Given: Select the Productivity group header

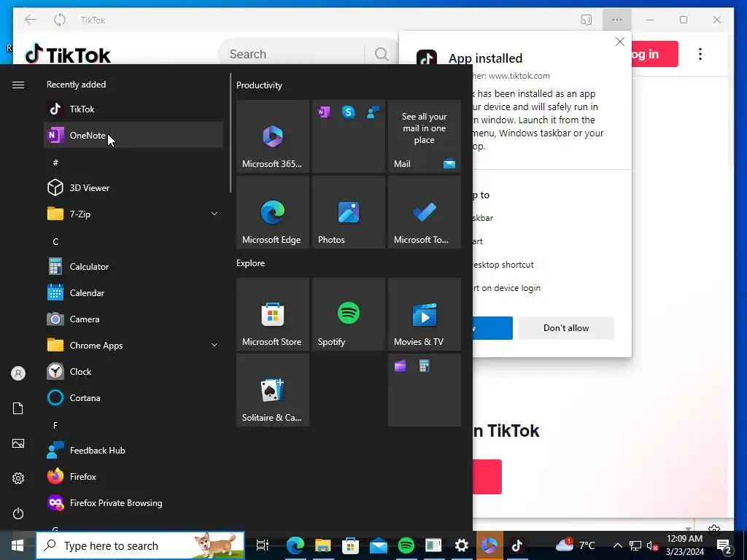Looking at the screenshot, I should 259,85.
